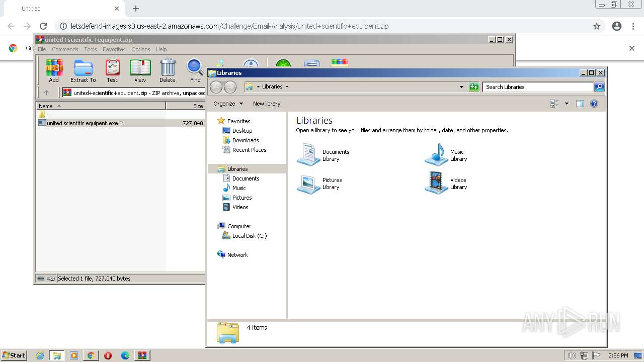644x362 pixels.
Task: Open the Chrome profile avatar
Action: point(617,26)
